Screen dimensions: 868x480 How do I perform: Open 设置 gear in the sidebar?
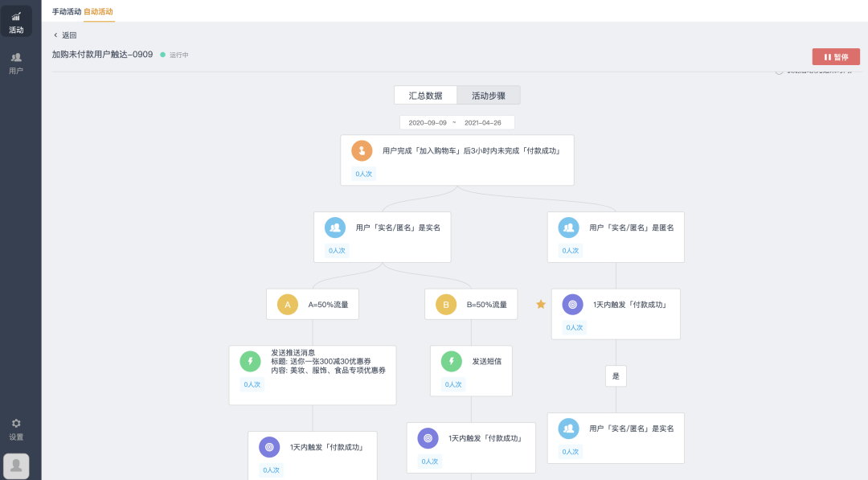(16, 429)
